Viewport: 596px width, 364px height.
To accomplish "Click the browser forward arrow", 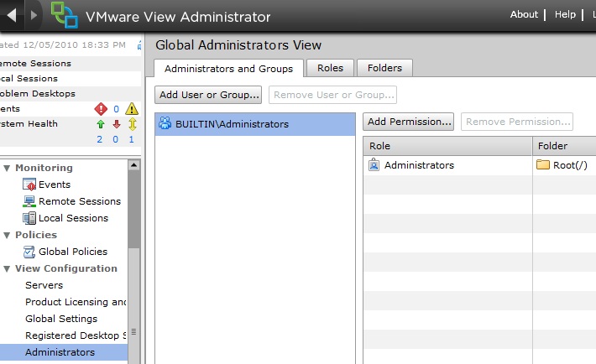I will tap(34, 15).
